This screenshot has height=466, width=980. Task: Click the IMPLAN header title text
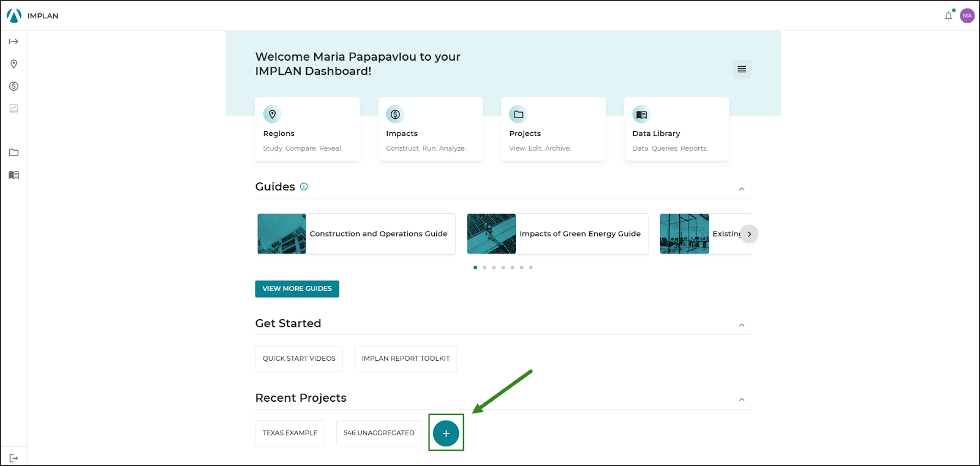[x=43, y=16]
